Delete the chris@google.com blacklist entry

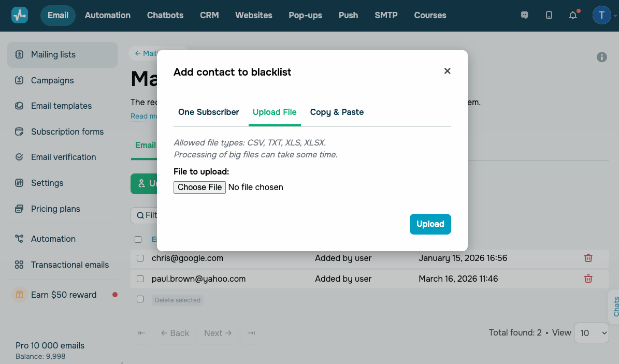tap(588, 258)
